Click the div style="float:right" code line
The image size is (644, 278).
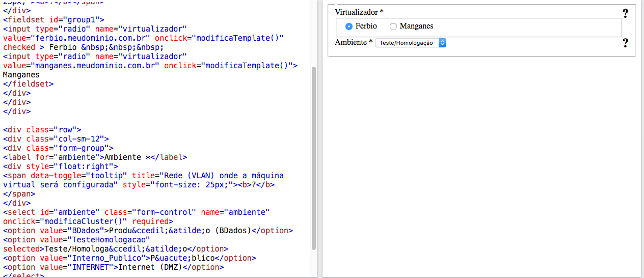click(x=61, y=166)
